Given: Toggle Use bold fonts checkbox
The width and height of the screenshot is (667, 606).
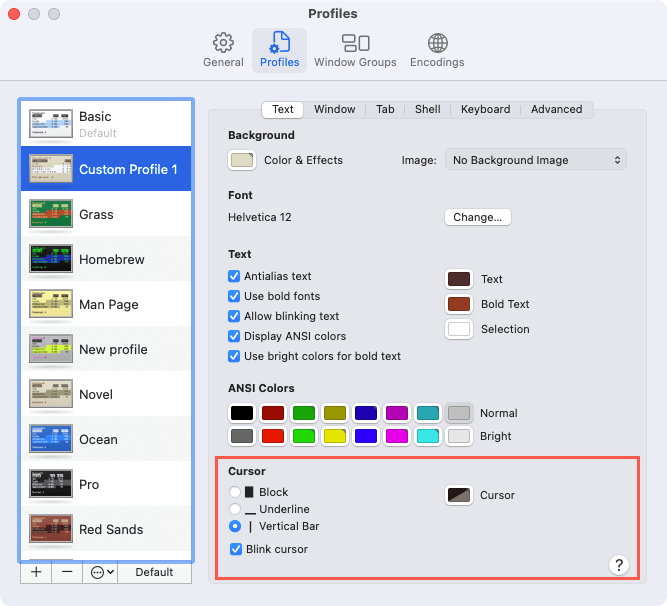Looking at the screenshot, I should coord(234,296).
